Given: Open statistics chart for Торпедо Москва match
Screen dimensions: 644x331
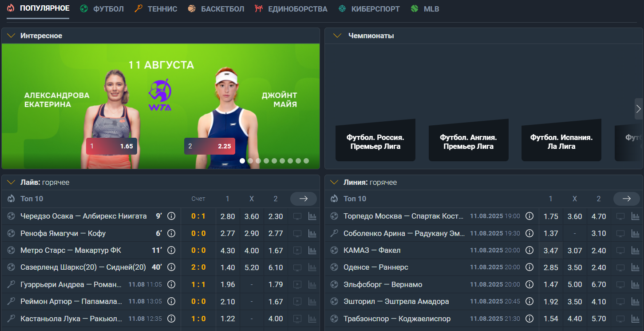Looking at the screenshot, I should coord(636,216).
